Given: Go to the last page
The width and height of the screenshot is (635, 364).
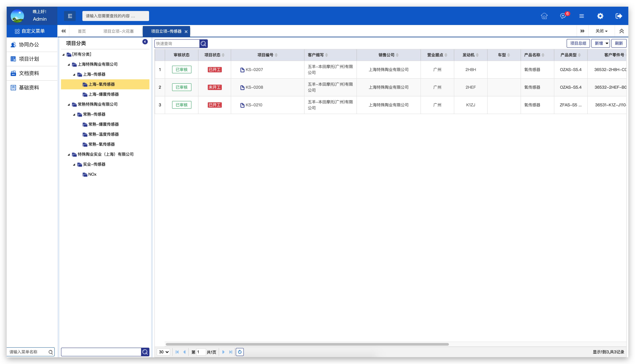Looking at the screenshot, I should click(x=231, y=352).
